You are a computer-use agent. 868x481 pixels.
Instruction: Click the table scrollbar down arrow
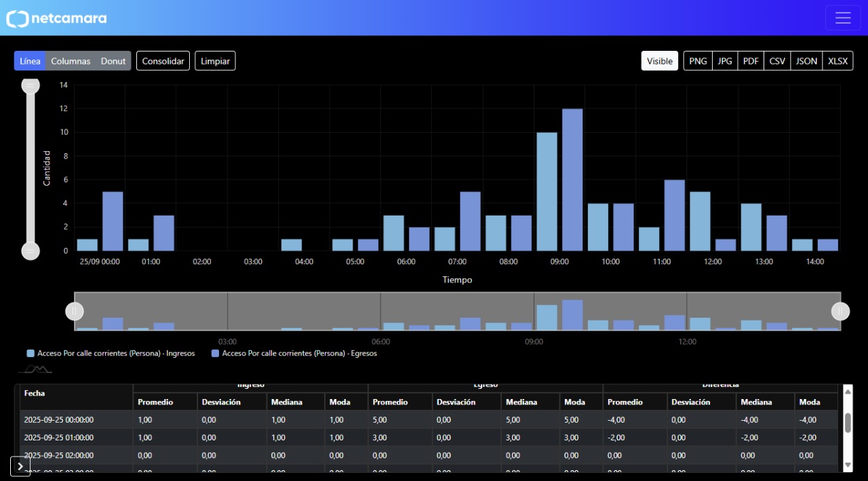click(847, 465)
